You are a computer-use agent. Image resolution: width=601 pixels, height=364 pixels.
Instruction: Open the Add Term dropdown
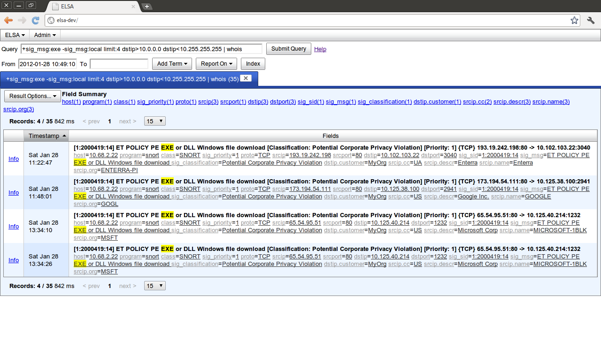[x=172, y=63]
